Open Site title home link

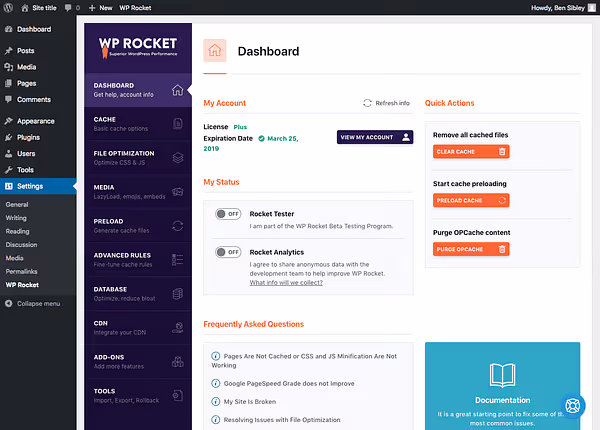click(39, 8)
